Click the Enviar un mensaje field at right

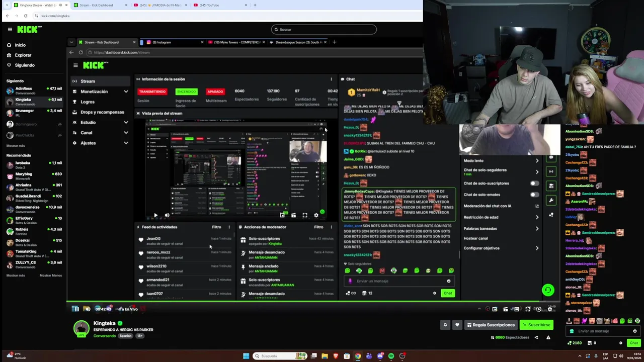tap(603, 331)
